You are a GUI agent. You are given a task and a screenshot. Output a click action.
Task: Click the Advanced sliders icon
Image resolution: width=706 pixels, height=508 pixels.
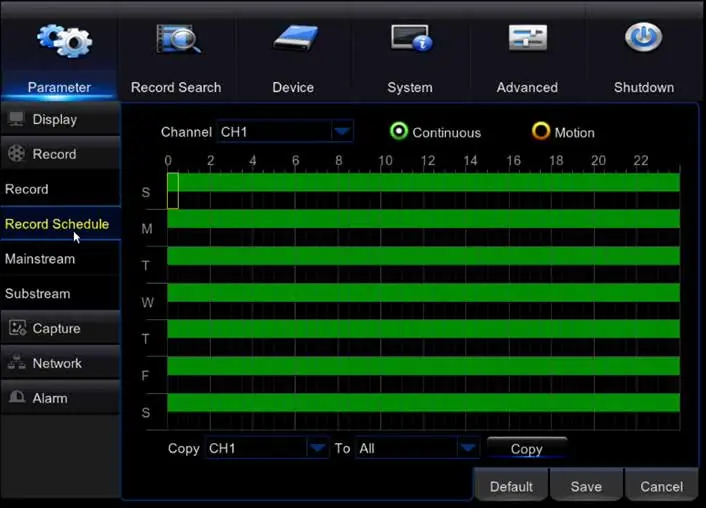528,38
